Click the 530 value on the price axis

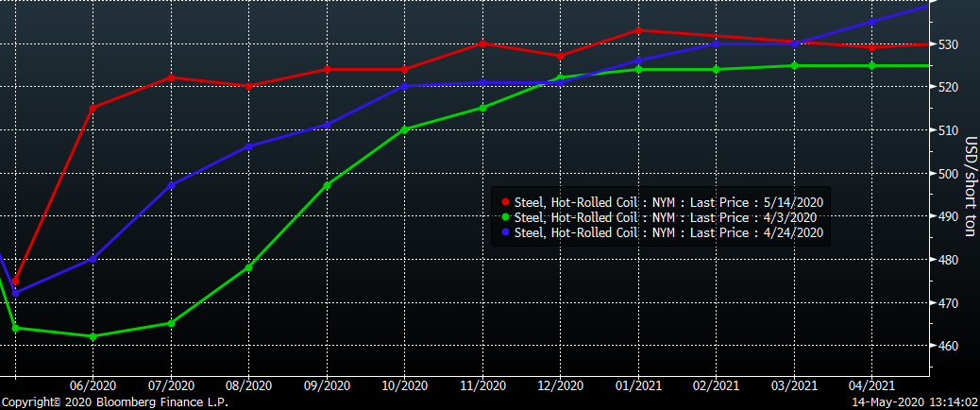click(x=948, y=44)
